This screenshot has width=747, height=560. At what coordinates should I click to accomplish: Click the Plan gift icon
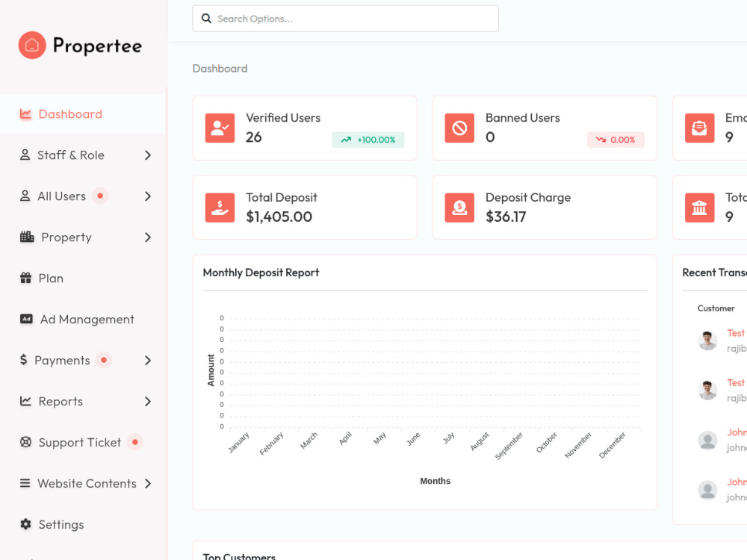point(25,278)
